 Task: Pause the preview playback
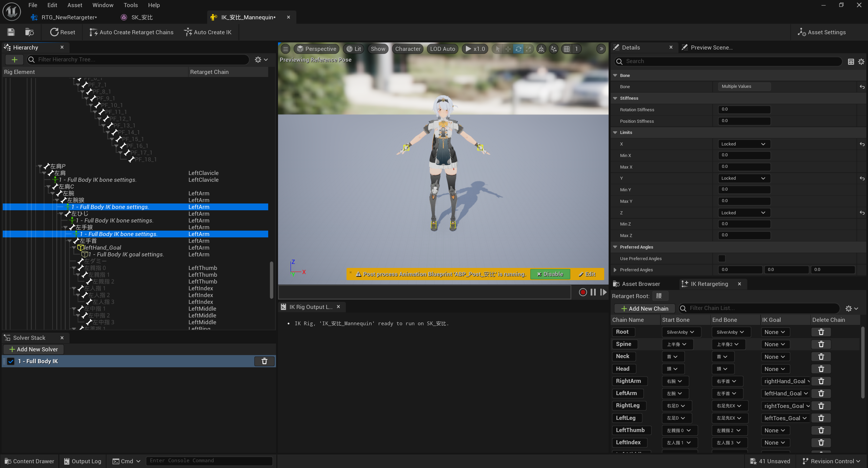click(x=593, y=292)
